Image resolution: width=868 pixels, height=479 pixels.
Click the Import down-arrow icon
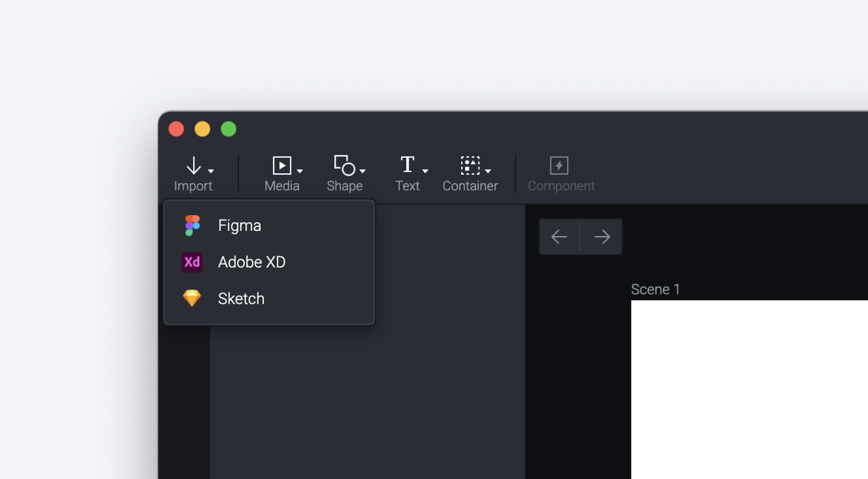(194, 165)
